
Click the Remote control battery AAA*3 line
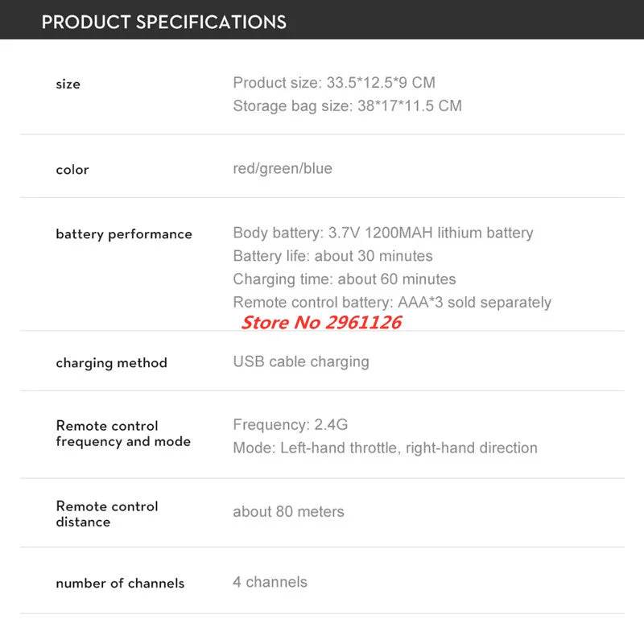click(x=392, y=303)
